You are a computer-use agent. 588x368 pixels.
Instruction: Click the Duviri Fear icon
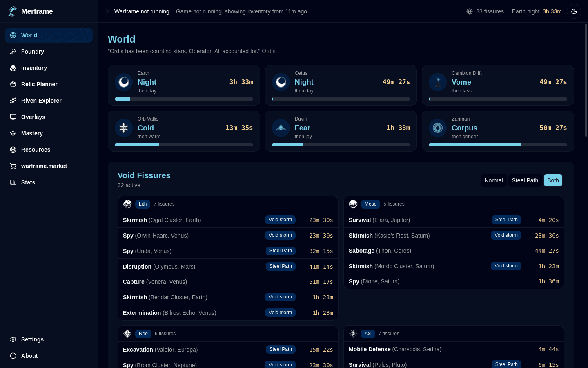point(281,128)
